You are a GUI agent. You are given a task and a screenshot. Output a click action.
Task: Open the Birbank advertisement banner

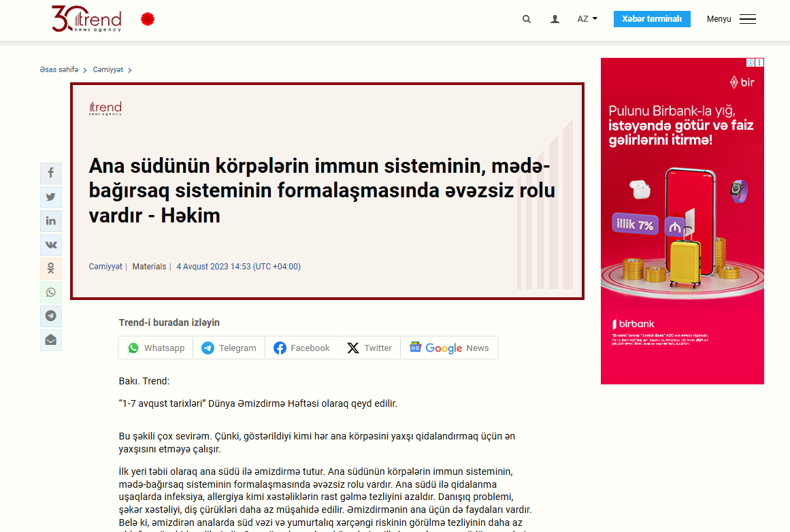(682, 225)
